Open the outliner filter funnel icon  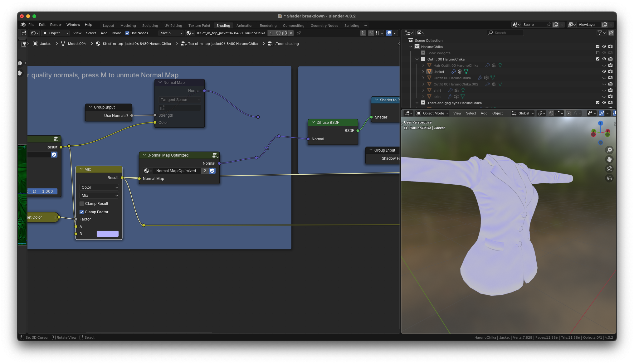click(x=599, y=33)
